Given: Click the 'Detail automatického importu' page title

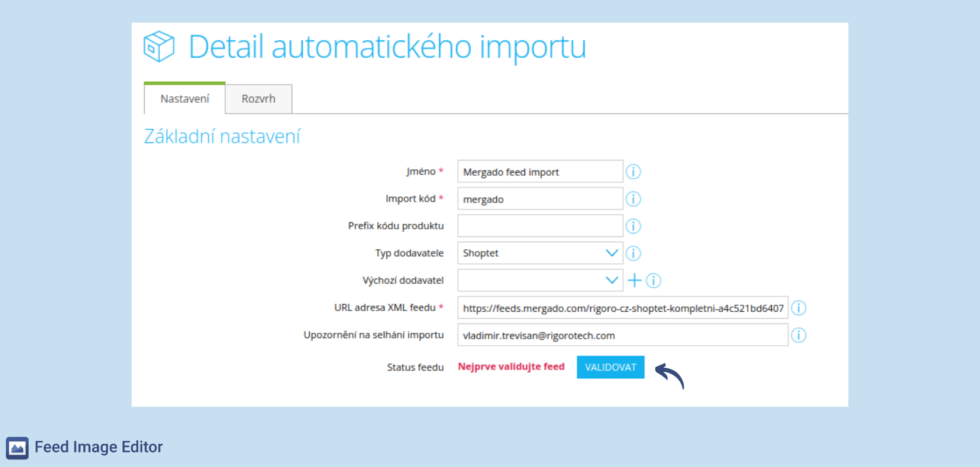Looking at the screenshot, I should [387, 47].
